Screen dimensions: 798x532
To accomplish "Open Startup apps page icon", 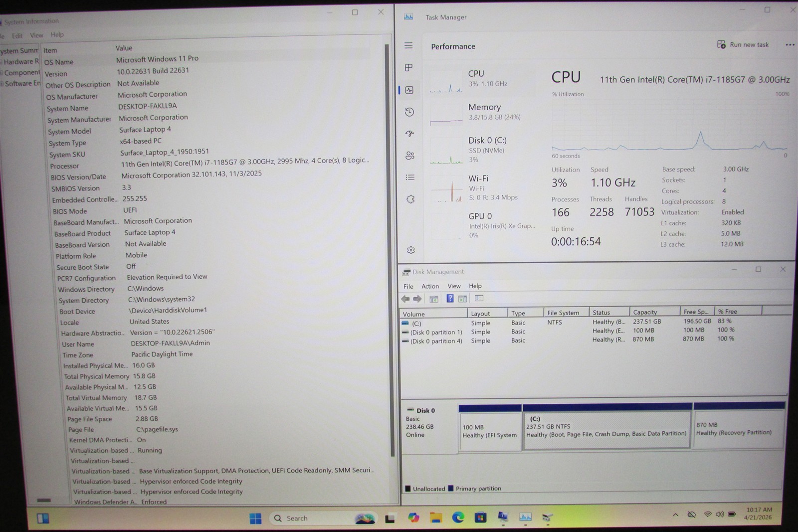I will coord(410,134).
